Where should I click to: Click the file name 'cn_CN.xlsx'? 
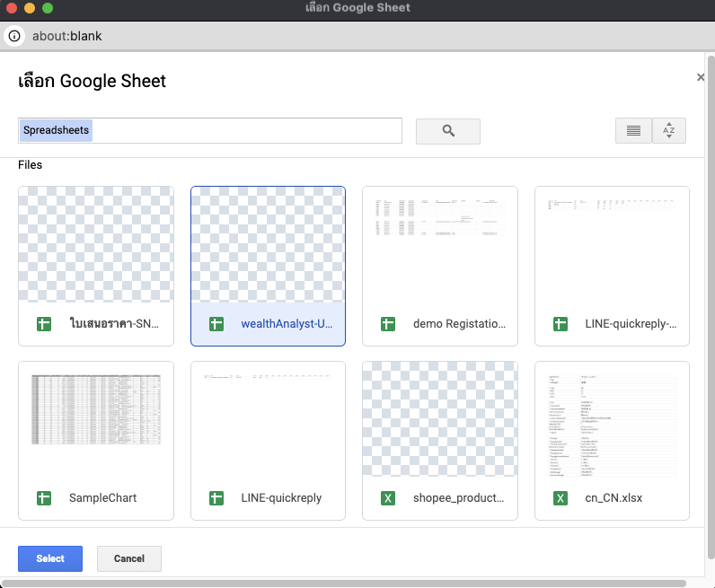coord(613,498)
